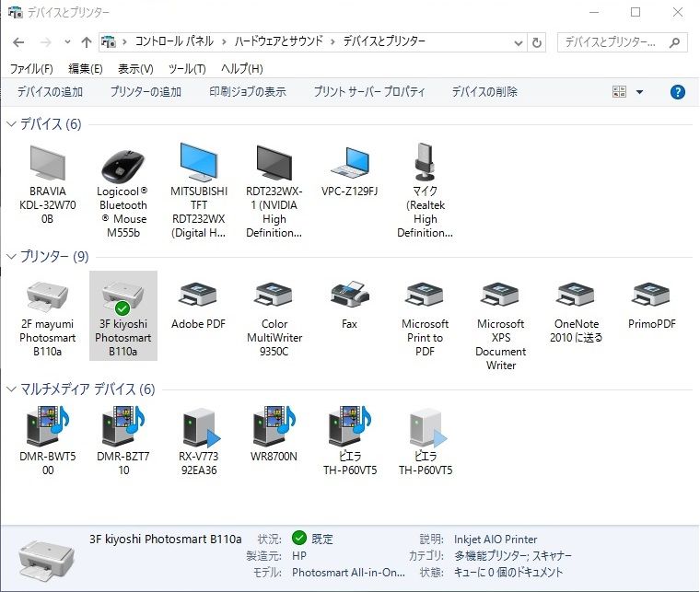Select the BRAVIA KDL-32W700B device icon
Viewport: 700px width, 592px height.
click(x=47, y=163)
